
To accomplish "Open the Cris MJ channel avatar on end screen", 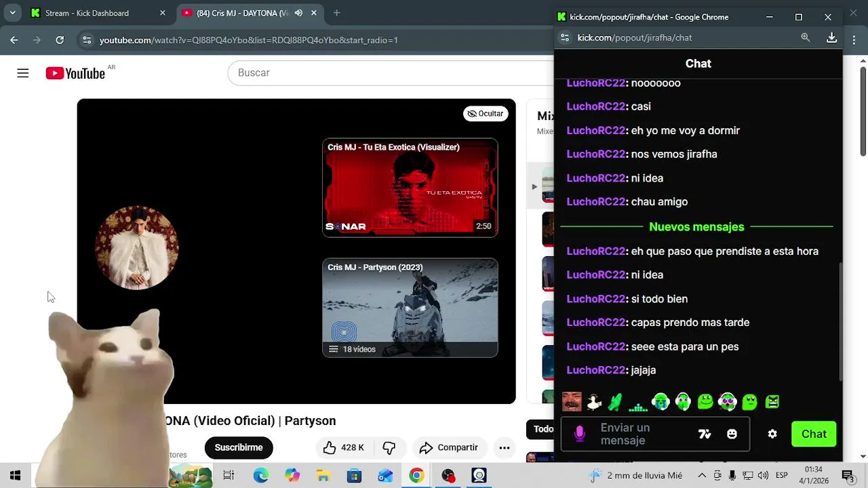I will (137, 248).
